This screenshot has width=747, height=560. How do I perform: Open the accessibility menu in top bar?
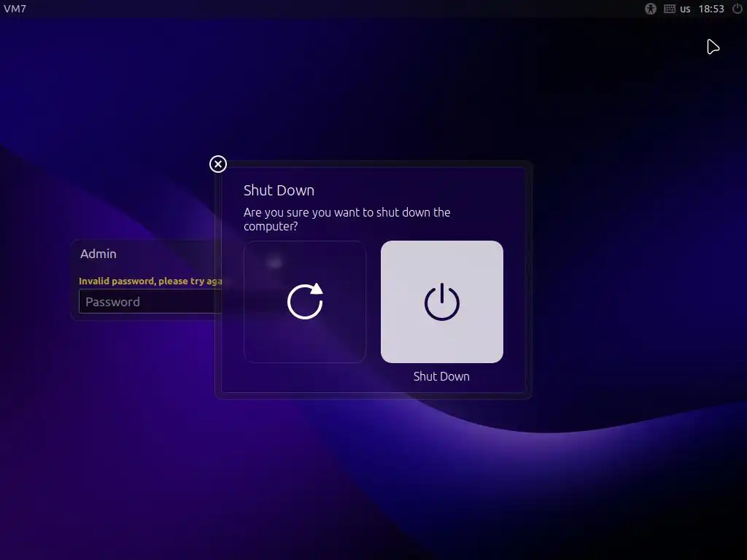tap(650, 9)
